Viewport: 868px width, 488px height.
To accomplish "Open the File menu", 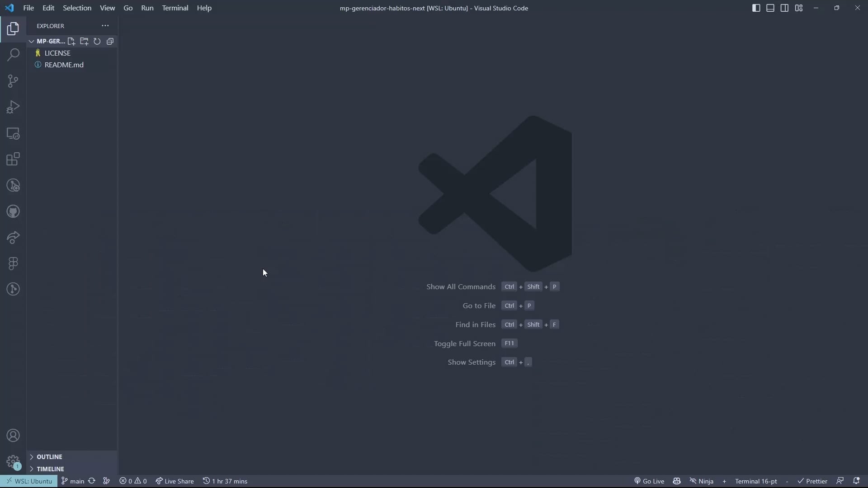I will coord(28,8).
